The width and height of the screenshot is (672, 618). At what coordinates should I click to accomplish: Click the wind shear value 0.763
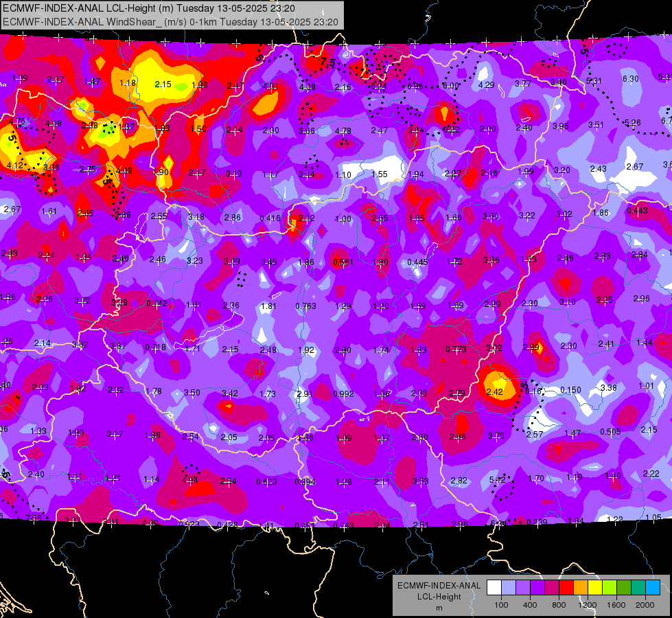point(306,306)
